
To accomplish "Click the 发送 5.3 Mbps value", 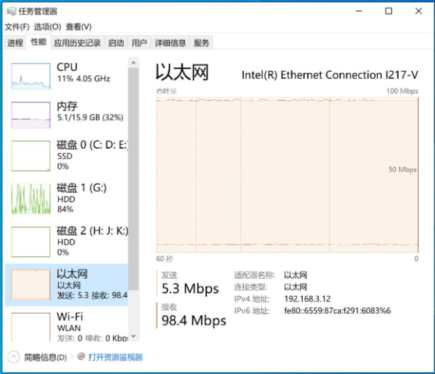I will pyautogui.click(x=190, y=289).
